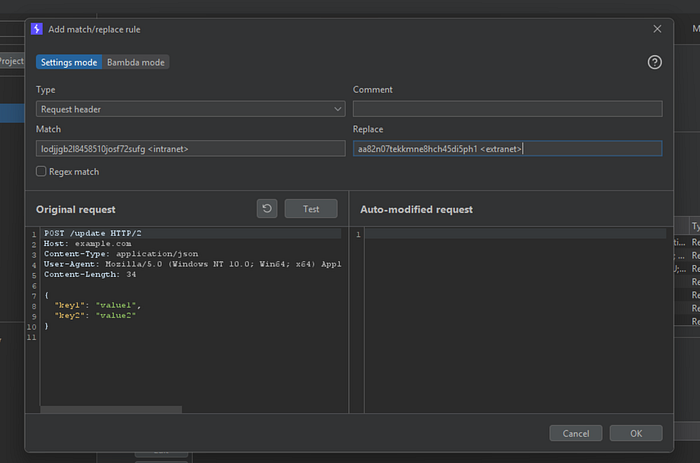Enable the Regex match checkbox

coord(41,171)
